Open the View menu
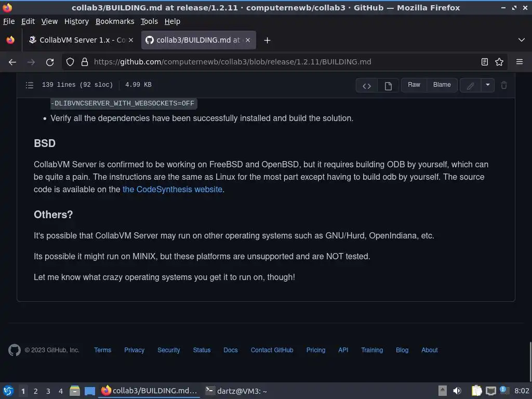The height and width of the screenshot is (399, 532). tap(49, 21)
